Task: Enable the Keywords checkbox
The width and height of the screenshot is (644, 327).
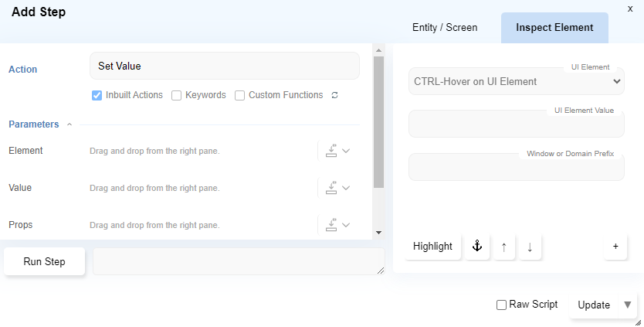Action: [x=177, y=96]
